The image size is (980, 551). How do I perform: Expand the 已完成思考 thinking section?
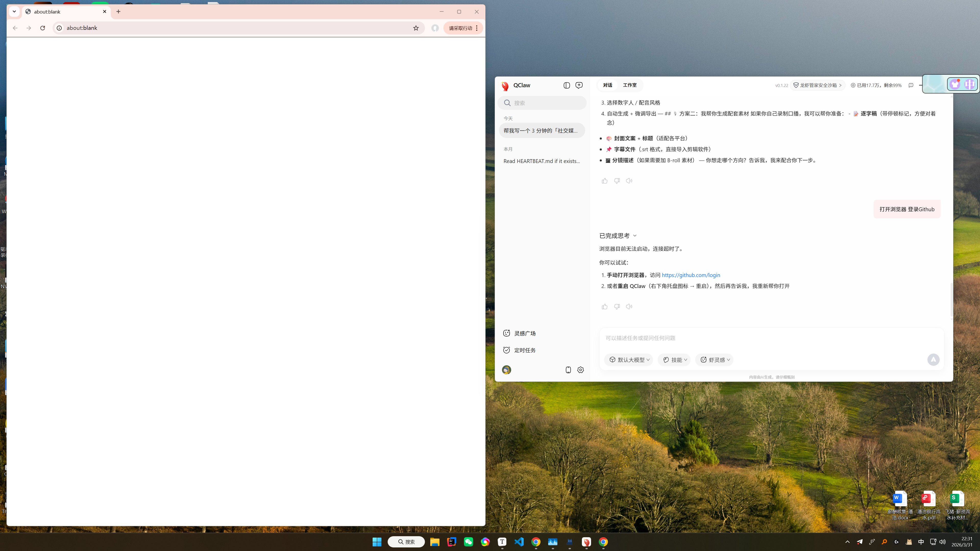click(x=618, y=236)
